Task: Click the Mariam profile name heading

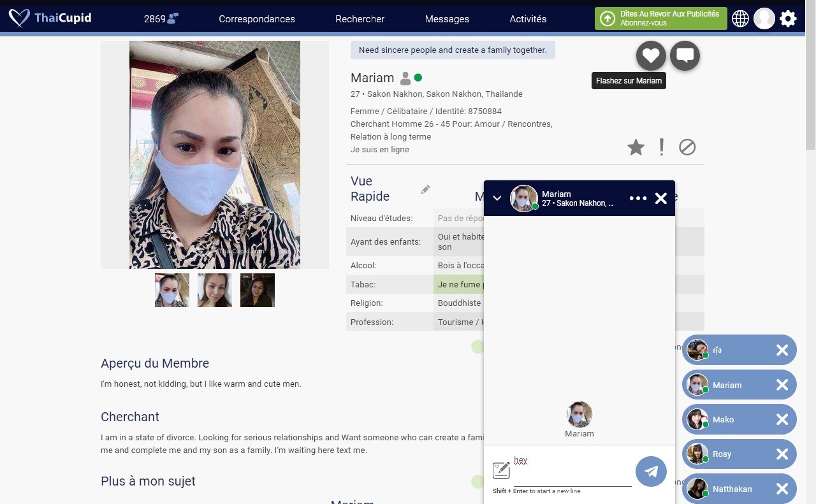Action: (x=372, y=78)
